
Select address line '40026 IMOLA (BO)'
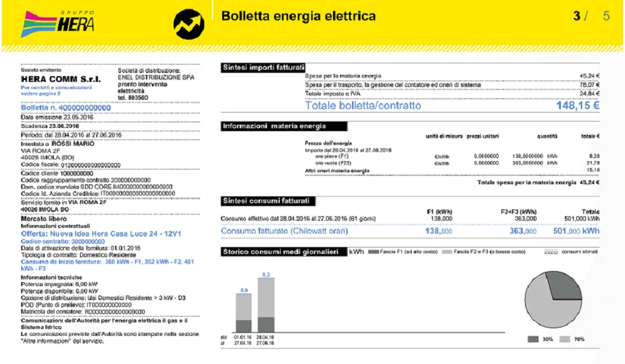tap(47, 158)
